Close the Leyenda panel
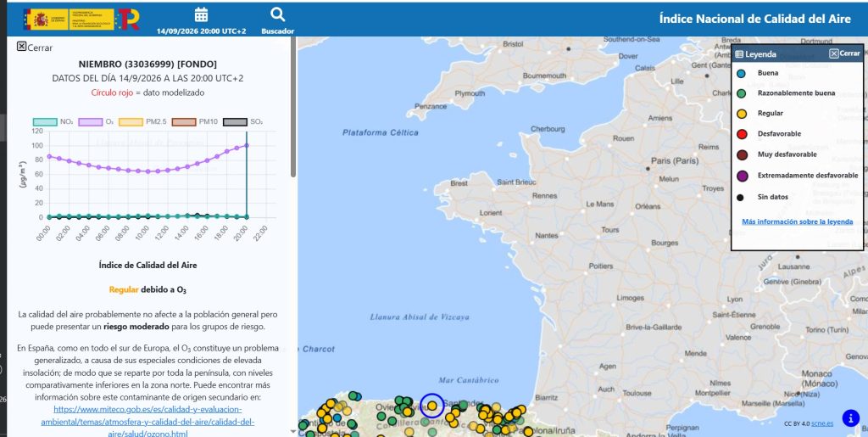Screen dimensions: 868x437 point(845,53)
